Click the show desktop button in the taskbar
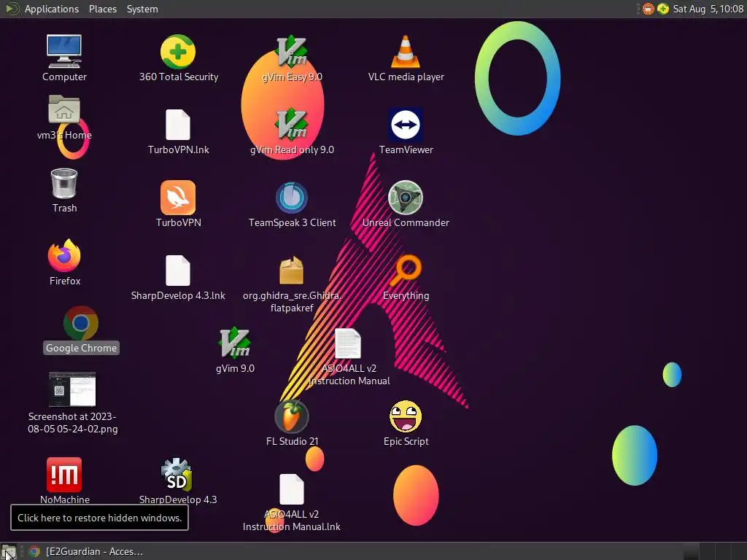This screenshot has width=747, height=560. (x=9, y=552)
